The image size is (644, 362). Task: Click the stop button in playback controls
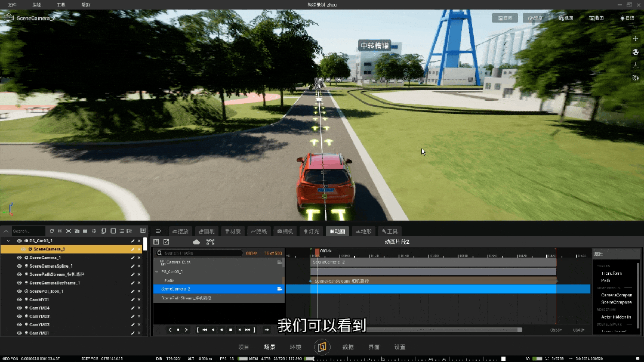click(x=230, y=330)
